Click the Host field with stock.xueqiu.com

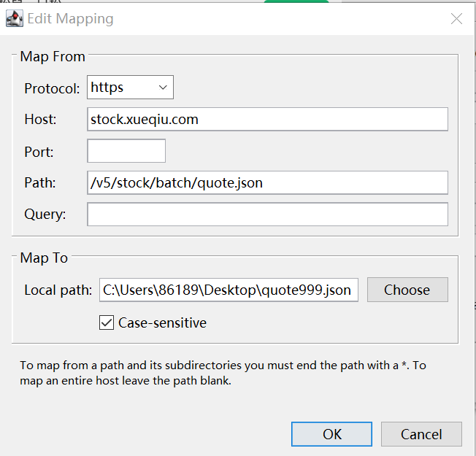point(267,119)
